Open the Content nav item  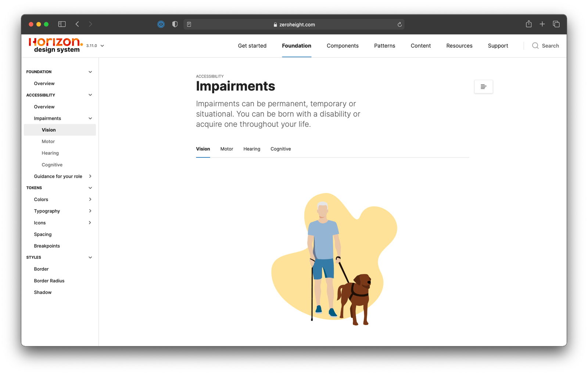(x=420, y=46)
